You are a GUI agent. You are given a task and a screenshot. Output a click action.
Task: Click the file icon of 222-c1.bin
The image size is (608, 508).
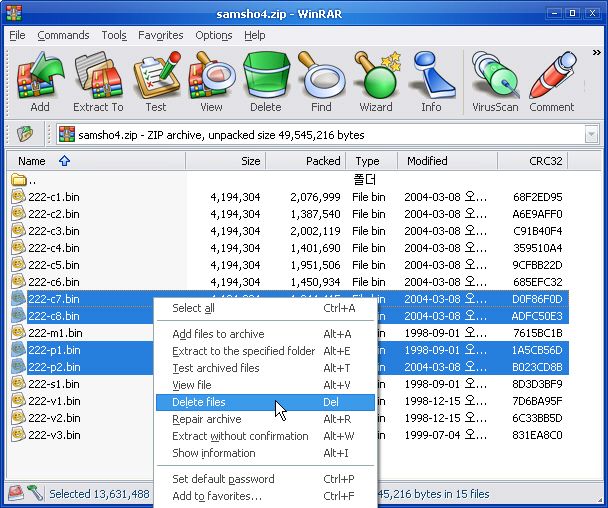pyautogui.click(x=18, y=197)
